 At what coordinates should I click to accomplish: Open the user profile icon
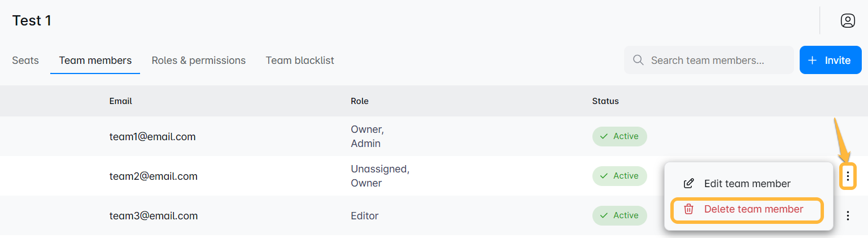click(x=847, y=21)
